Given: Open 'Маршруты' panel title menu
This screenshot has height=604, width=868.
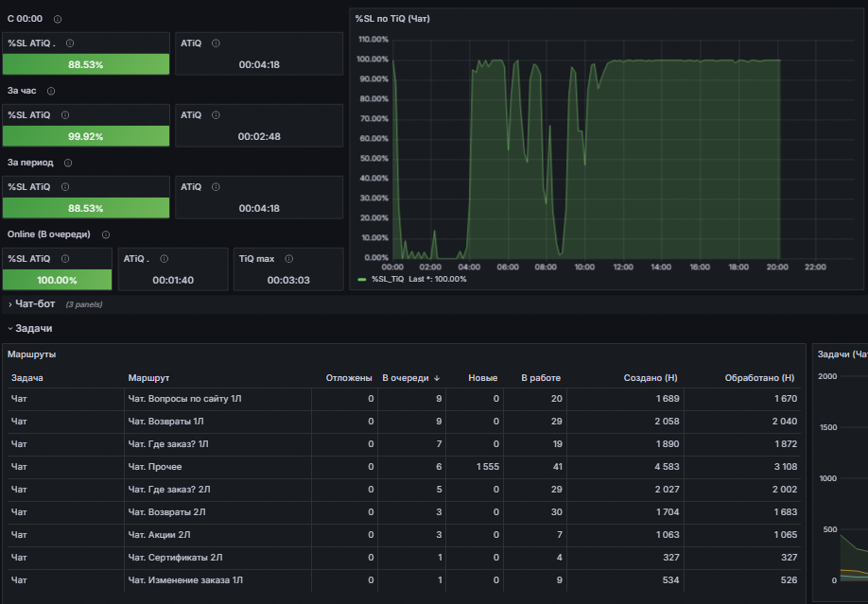Looking at the screenshot, I should [x=31, y=354].
